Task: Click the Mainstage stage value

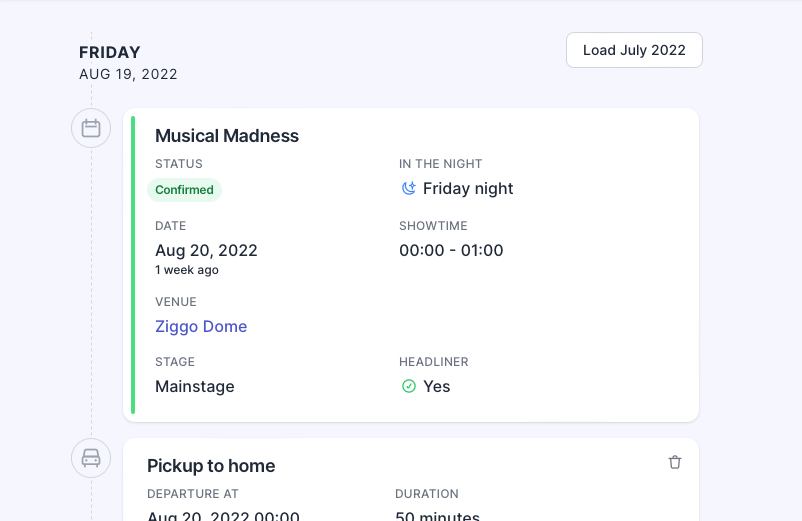Action: pyautogui.click(x=194, y=386)
